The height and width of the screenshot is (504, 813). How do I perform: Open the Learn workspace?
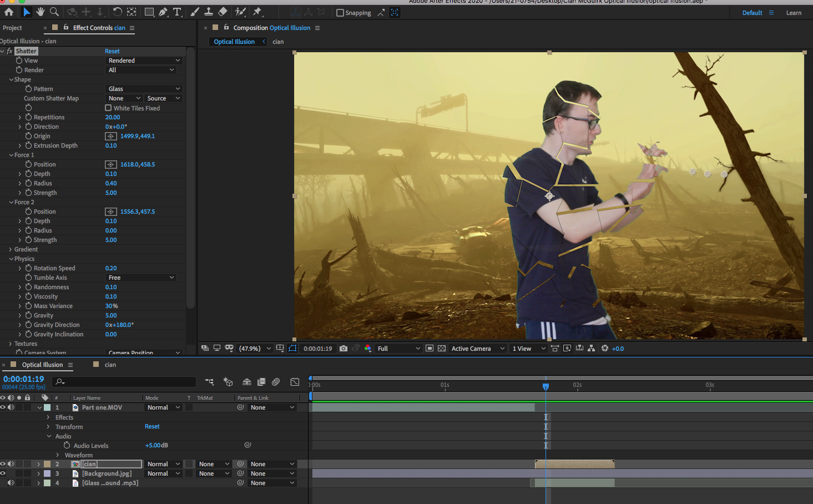[x=794, y=13]
